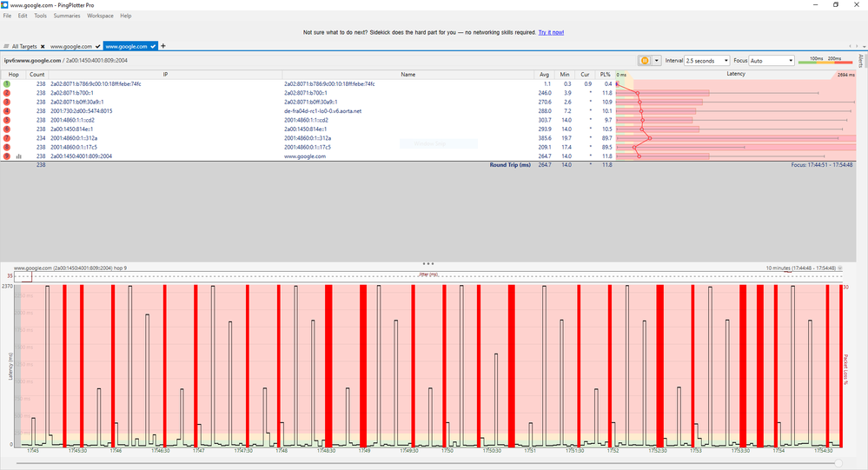Sort by the IP column header
Viewport: 868px width, 470px height.
point(165,74)
